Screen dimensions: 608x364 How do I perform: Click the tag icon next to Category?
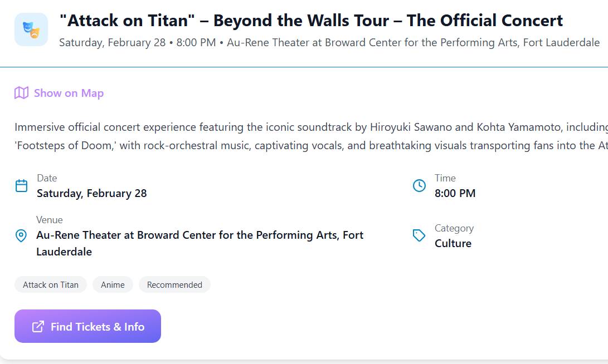(x=419, y=235)
